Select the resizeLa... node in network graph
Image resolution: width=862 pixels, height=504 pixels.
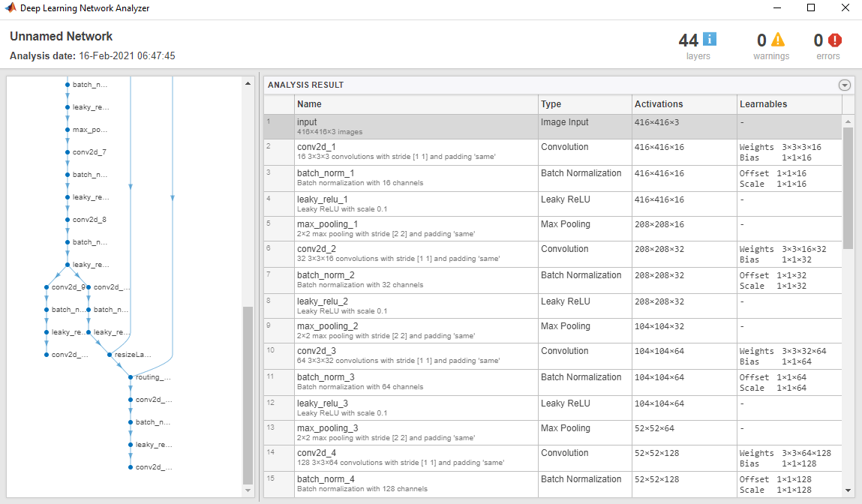tap(131, 355)
